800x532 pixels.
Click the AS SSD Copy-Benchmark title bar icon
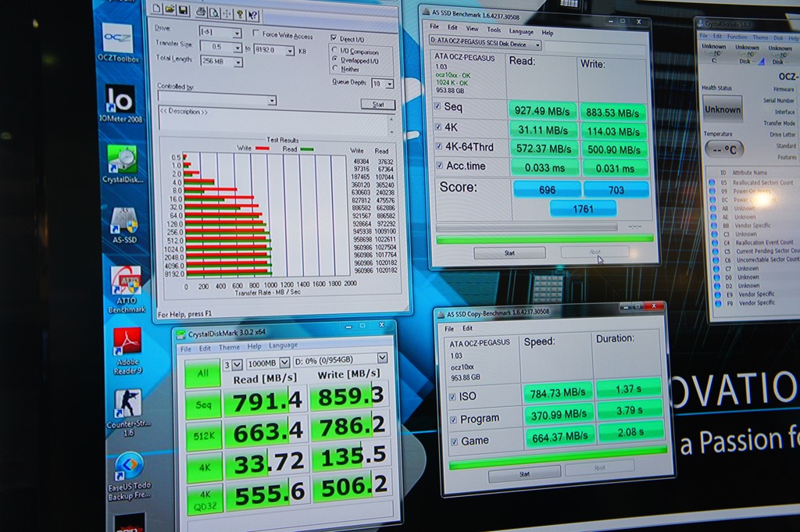click(x=441, y=314)
